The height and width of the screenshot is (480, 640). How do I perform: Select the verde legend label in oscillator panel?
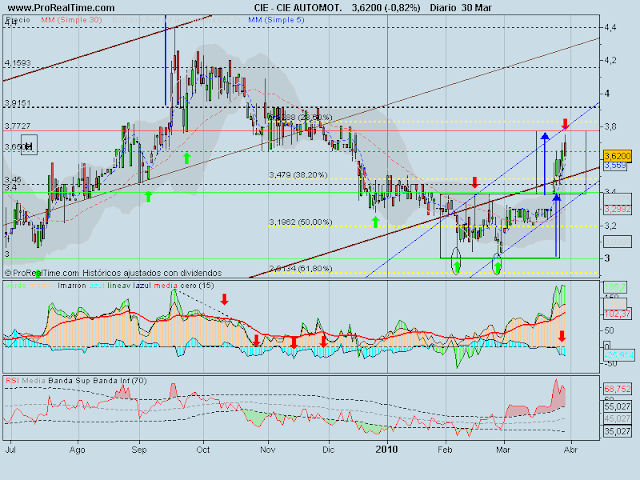point(16,286)
